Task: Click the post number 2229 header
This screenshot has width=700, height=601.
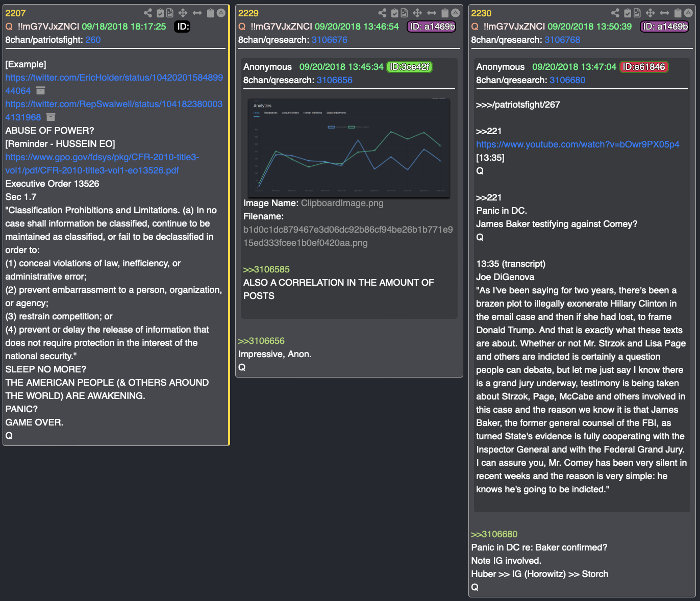Action: tap(248, 13)
